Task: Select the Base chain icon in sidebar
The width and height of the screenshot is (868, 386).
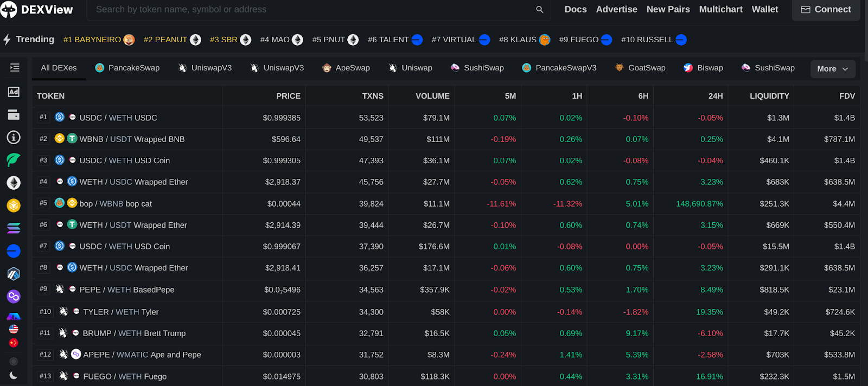Action: [14, 251]
